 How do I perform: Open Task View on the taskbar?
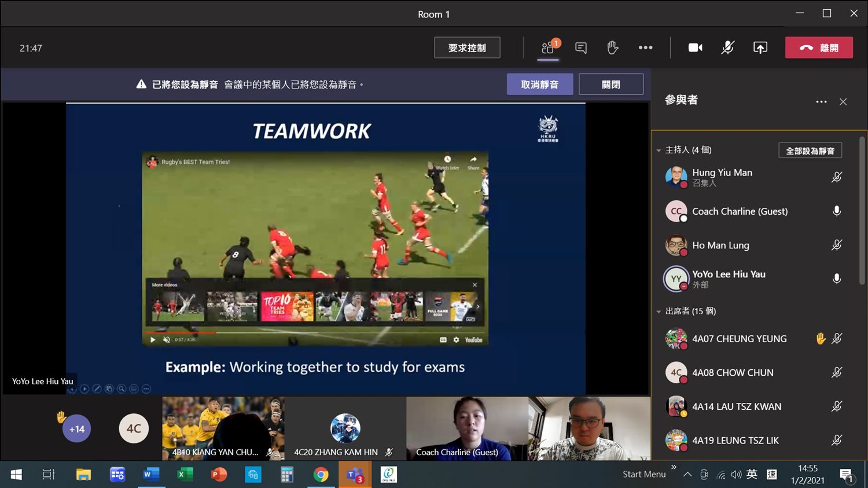(49, 475)
